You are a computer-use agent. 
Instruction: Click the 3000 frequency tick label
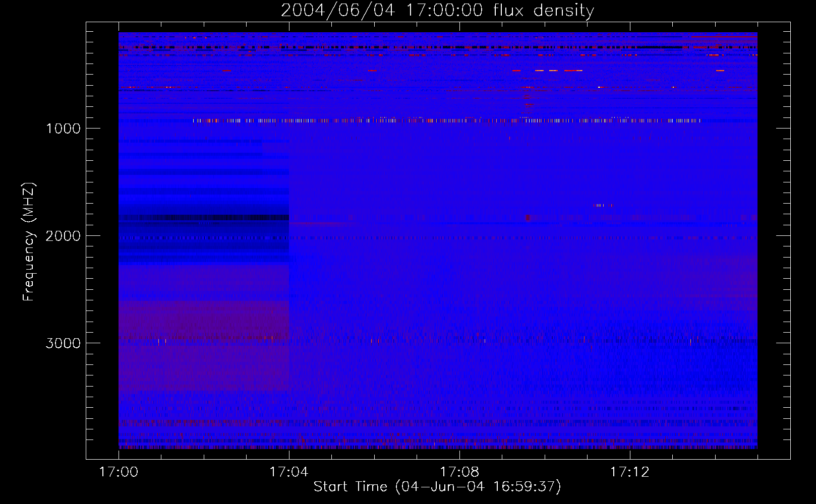click(63, 343)
